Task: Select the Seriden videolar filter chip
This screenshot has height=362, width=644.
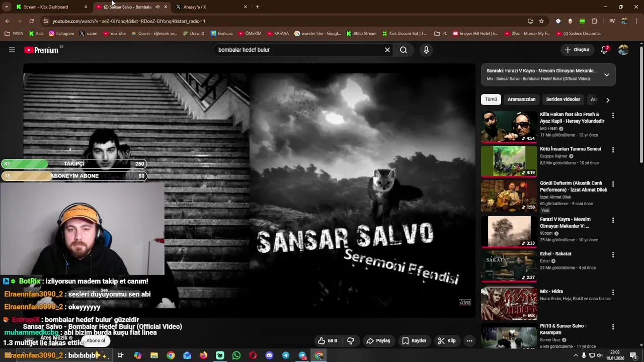Action: (x=563, y=100)
